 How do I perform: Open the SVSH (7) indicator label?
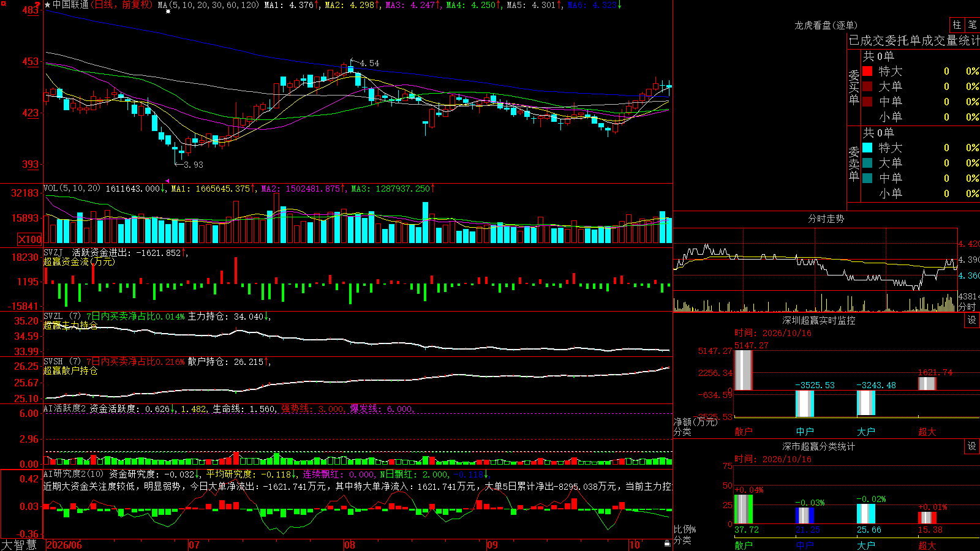click(62, 362)
